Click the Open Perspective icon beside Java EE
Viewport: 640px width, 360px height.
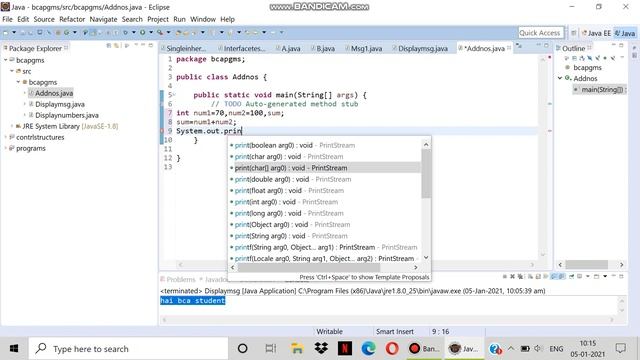[573, 33]
